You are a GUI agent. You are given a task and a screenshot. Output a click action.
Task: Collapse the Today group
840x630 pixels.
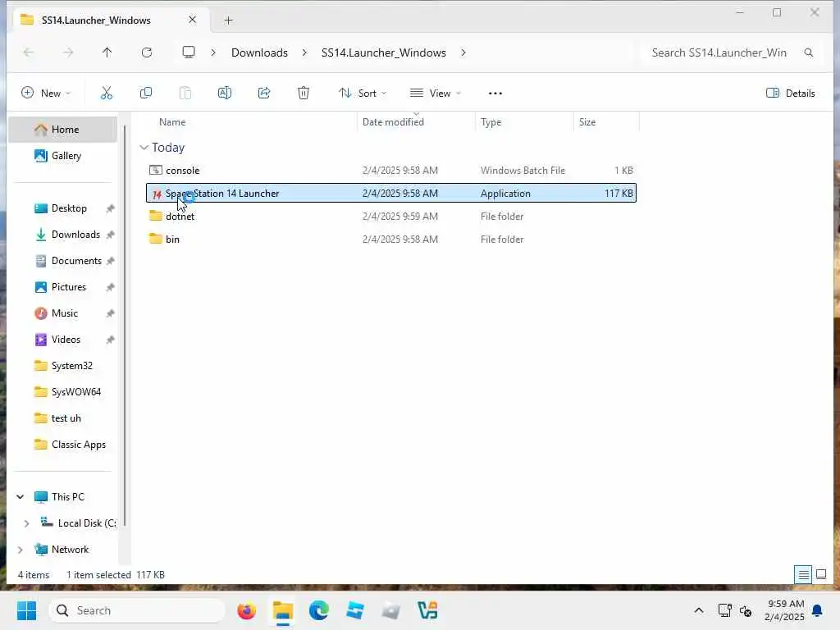pyautogui.click(x=144, y=148)
